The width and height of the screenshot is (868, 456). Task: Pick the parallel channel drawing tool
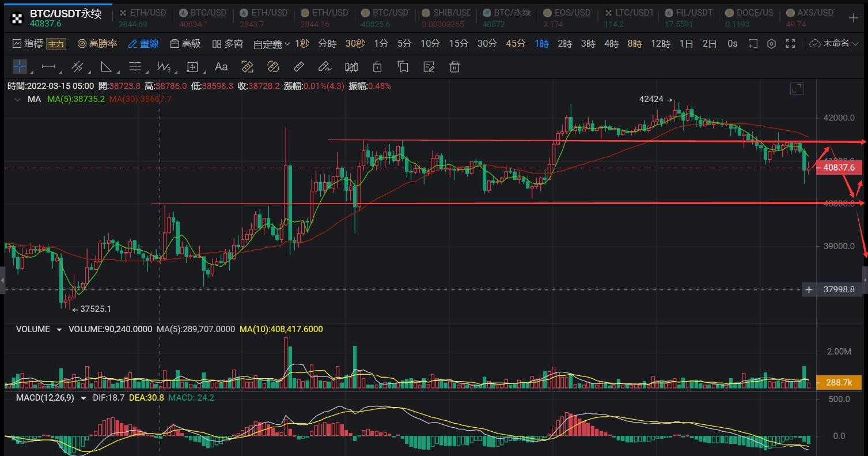(x=77, y=67)
